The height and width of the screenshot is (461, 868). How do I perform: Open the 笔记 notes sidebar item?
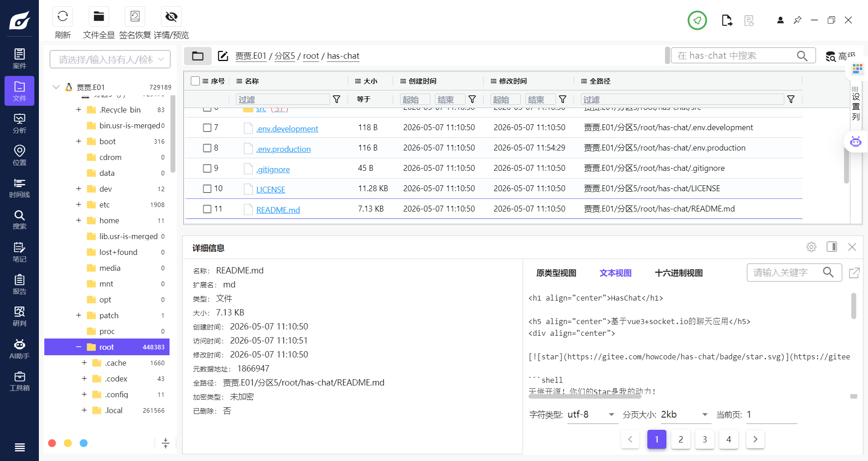pyautogui.click(x=19, y=252)
